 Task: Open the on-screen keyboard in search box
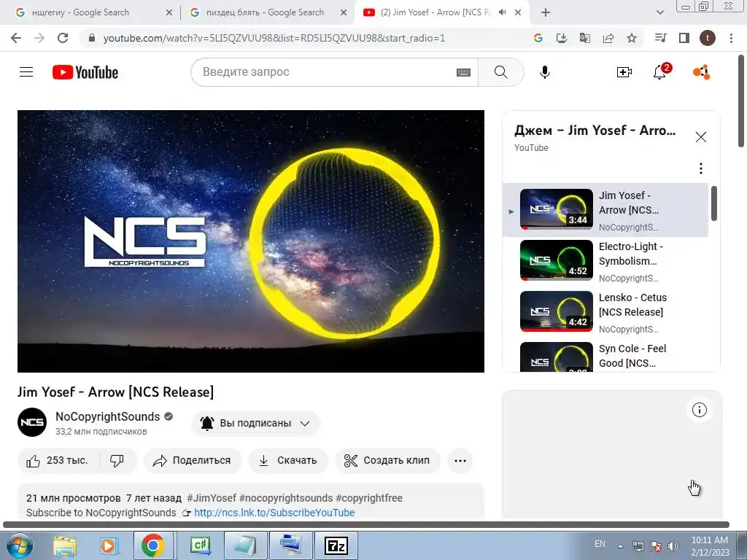463,72
